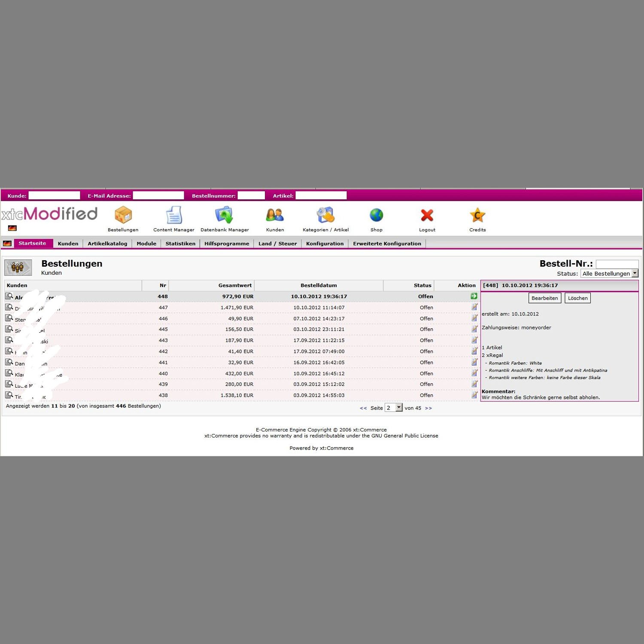Click the edit icon for order 446
644x644 pixels.
coord(474,318)
